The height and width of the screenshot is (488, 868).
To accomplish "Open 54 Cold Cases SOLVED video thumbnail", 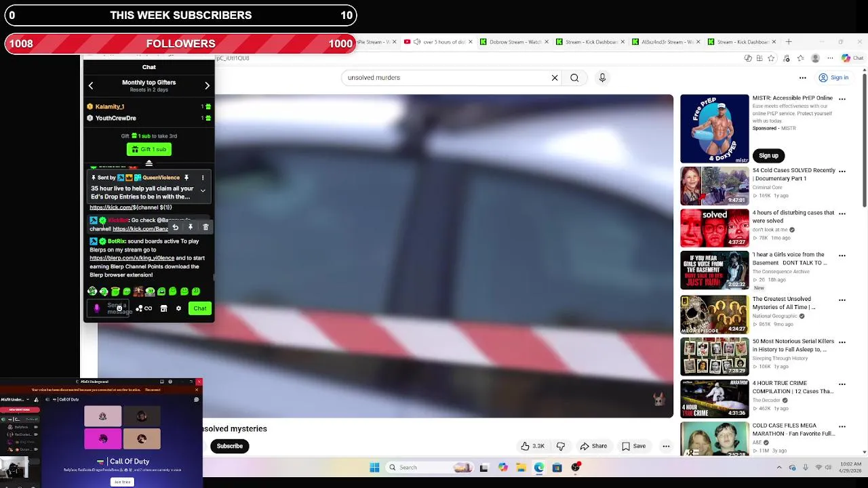I will [x=715, y=186].
